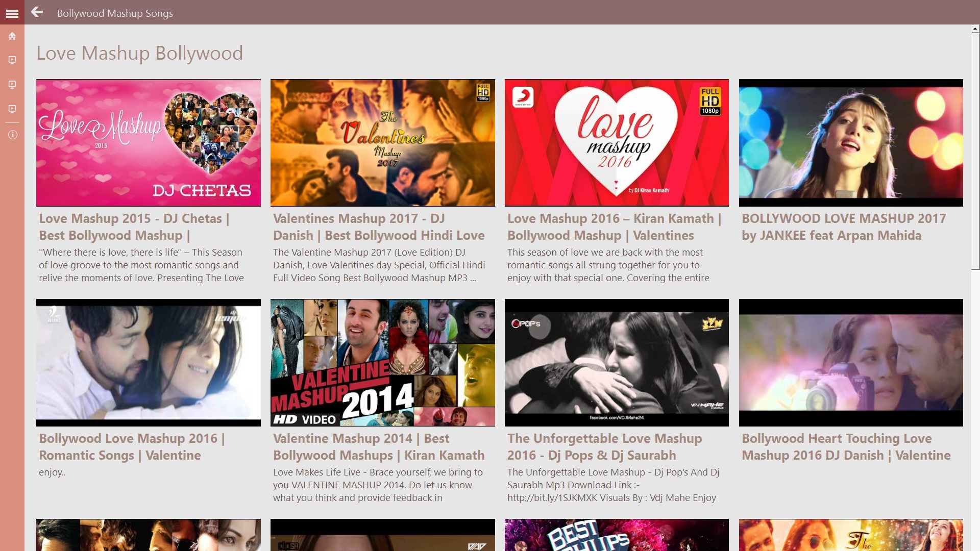Select the video icon just above the info icon
Viewport: 980px width, 551px height.
pos(12,109)
